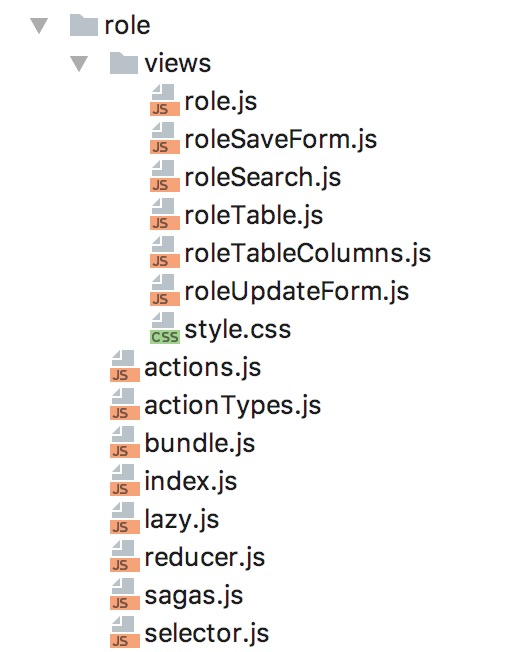Select the actions.js file name
This screenshot has height=652, width=518.
click(x=202, y=368)
